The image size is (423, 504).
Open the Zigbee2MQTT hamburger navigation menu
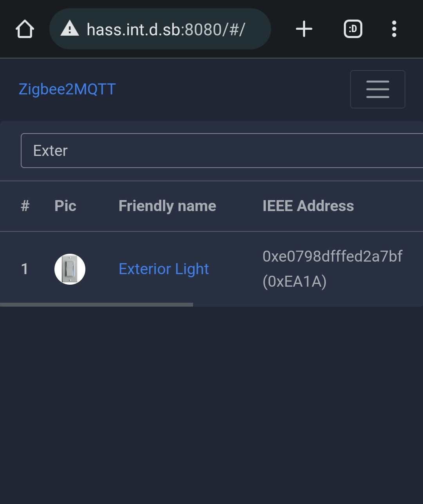click(x=377, y=89)
